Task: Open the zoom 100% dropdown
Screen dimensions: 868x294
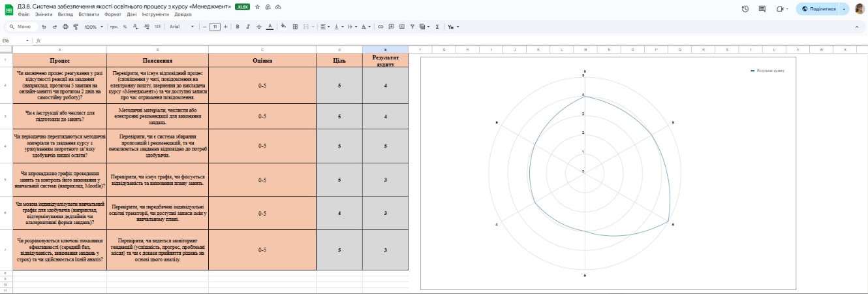Action: tap(93, 27)
